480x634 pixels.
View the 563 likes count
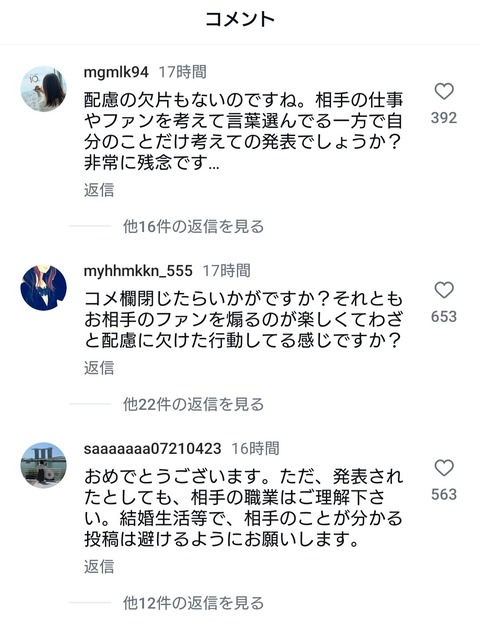(444, 494)
